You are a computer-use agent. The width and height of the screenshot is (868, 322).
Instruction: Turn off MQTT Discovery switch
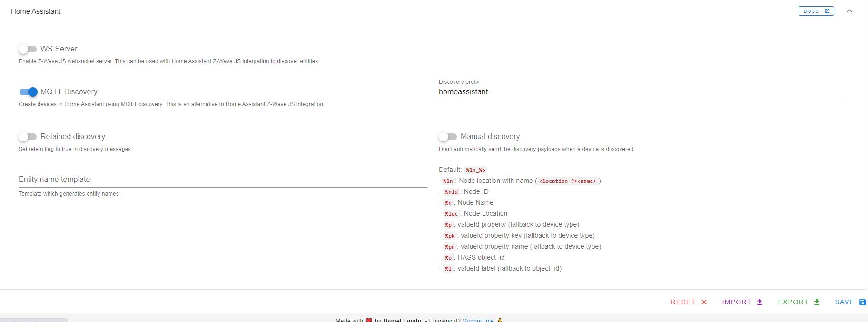(28, 92)
